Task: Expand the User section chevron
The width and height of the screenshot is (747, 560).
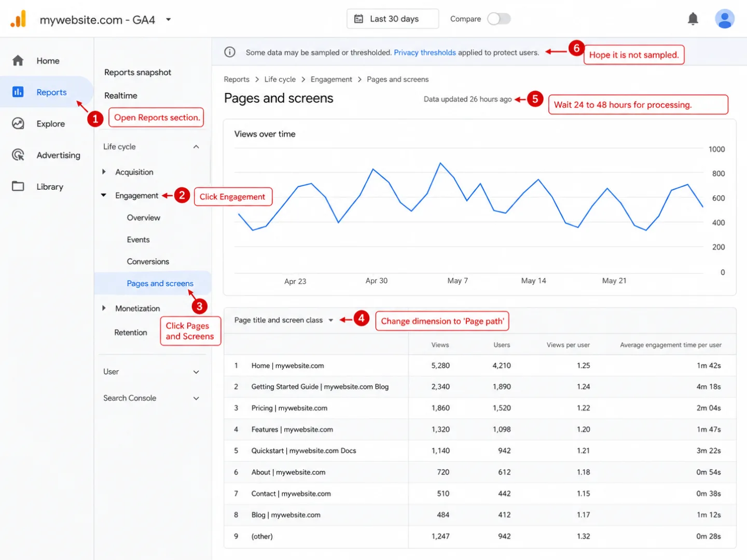Action: point(196,372)
